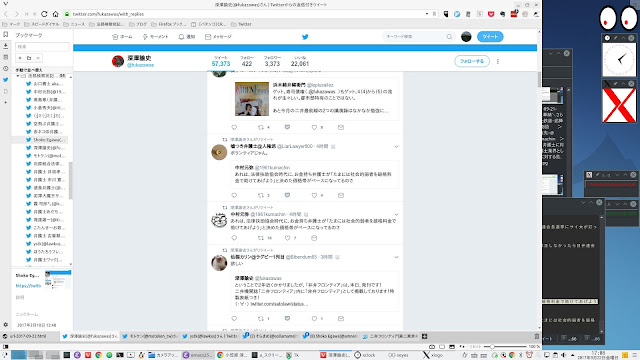
Task: Go to the browser home page icon
Action: 56,14
